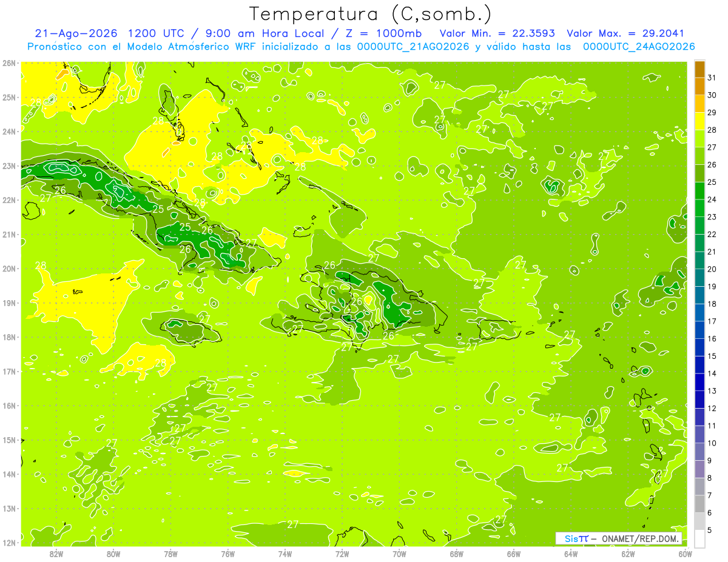Click the "19N" latitude axis label
Viewport: 728px width, 562px height.
(9, 303)
